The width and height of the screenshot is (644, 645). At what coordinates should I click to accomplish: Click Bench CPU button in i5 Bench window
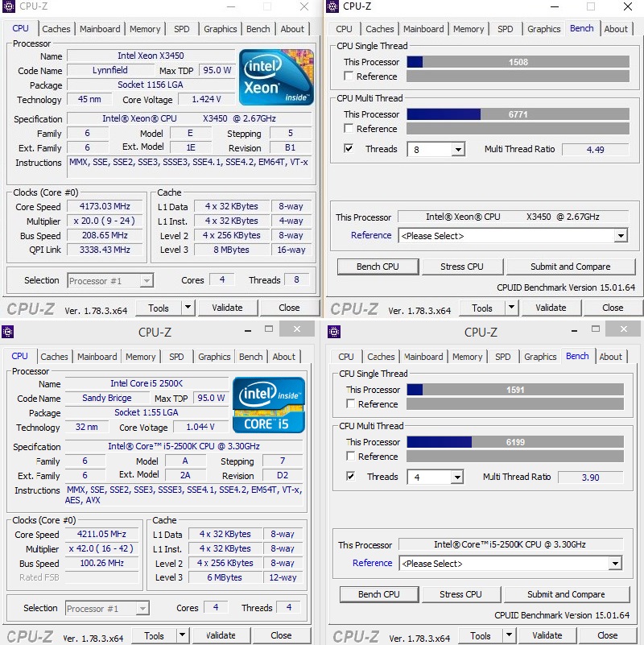pos(378,594)
